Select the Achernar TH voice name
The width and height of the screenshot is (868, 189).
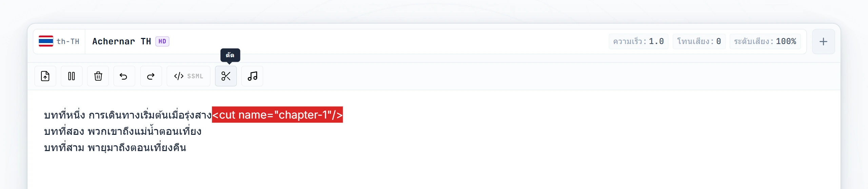coord(122,41)
